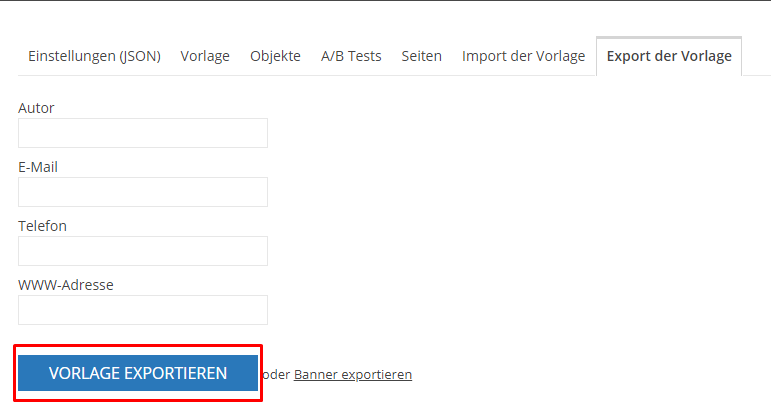Image resolution: width=771 pixels, height=411 pixels.
Task: Click the Vorlage exportieren button
Action: point(138,373)
